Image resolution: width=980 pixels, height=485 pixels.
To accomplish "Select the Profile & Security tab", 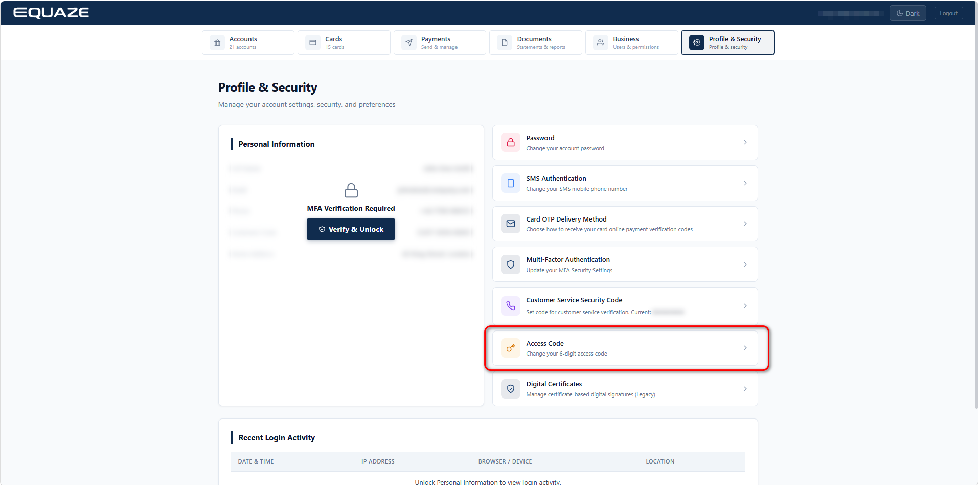I will 728,42.
